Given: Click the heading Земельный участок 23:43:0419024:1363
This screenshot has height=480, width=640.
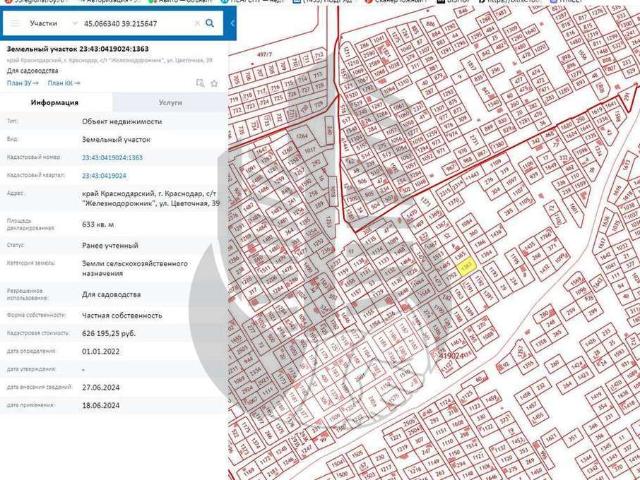Looking at the screenshot, I should point(78,49).
